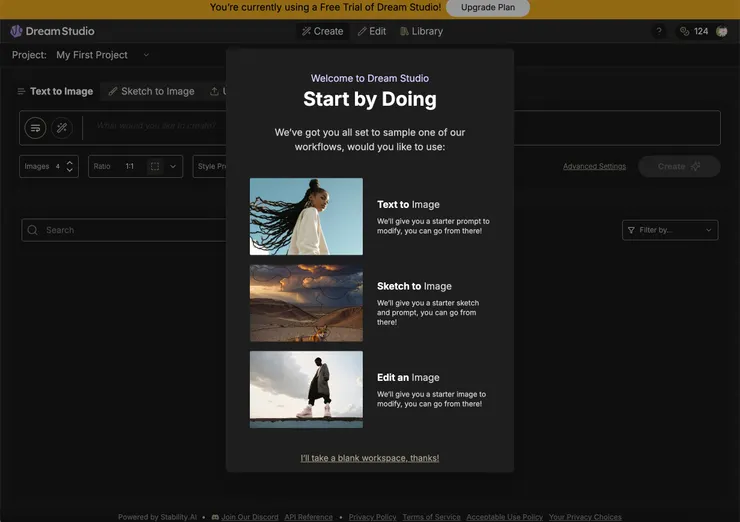Select the Sketch to Image tab
Viewport: 740px width, 522px height.
(x=151, y=91)
